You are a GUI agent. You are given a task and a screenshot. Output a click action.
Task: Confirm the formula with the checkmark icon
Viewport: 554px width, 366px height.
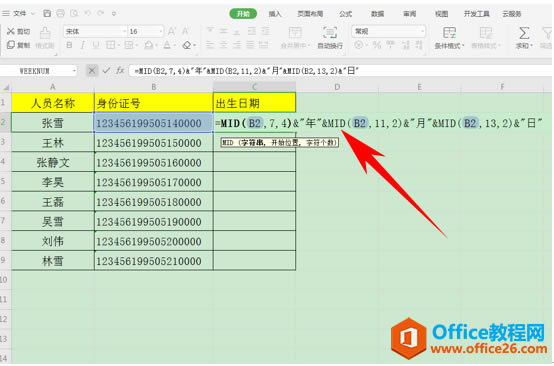[x=106, y=71]
